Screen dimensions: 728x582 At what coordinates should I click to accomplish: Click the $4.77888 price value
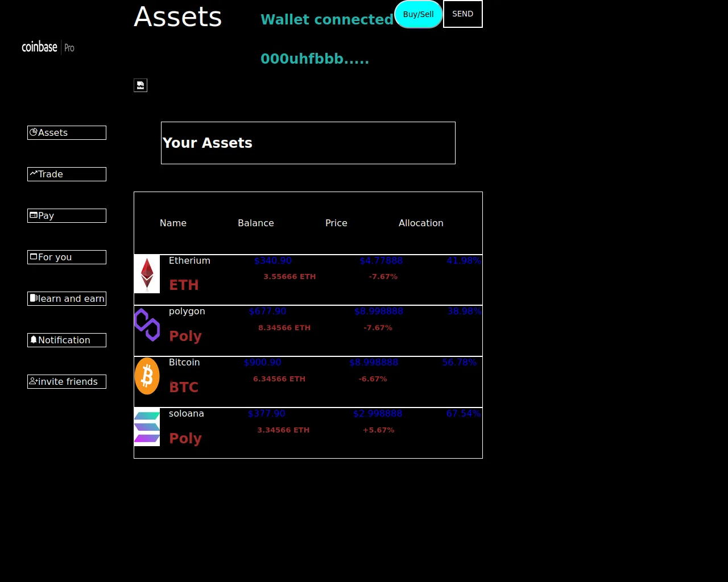381,260
